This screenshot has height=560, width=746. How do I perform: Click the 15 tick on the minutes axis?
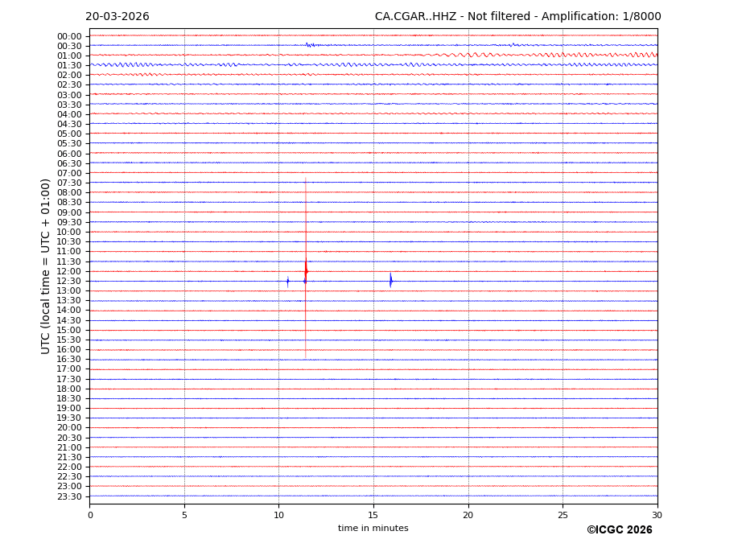tap(373, 515)
